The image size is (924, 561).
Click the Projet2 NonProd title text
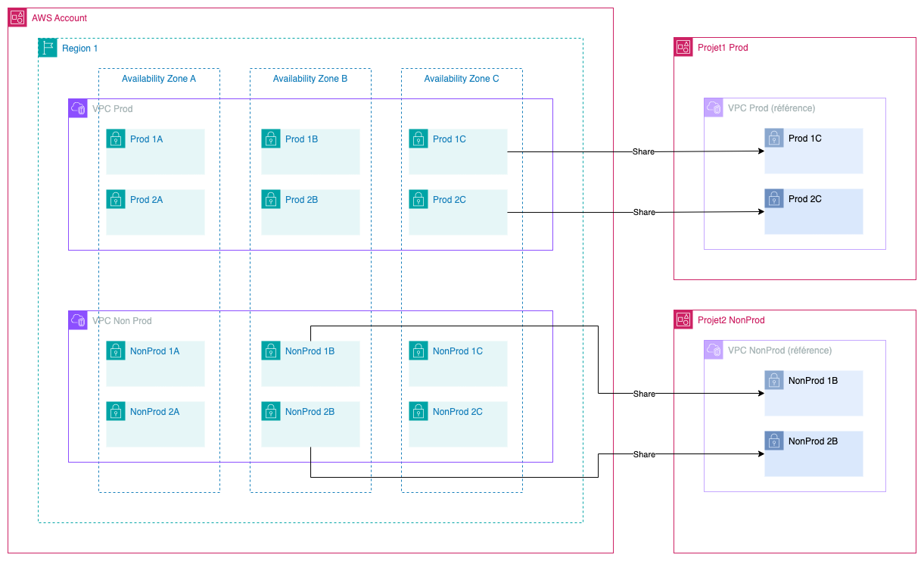click(x=731, y=320)
